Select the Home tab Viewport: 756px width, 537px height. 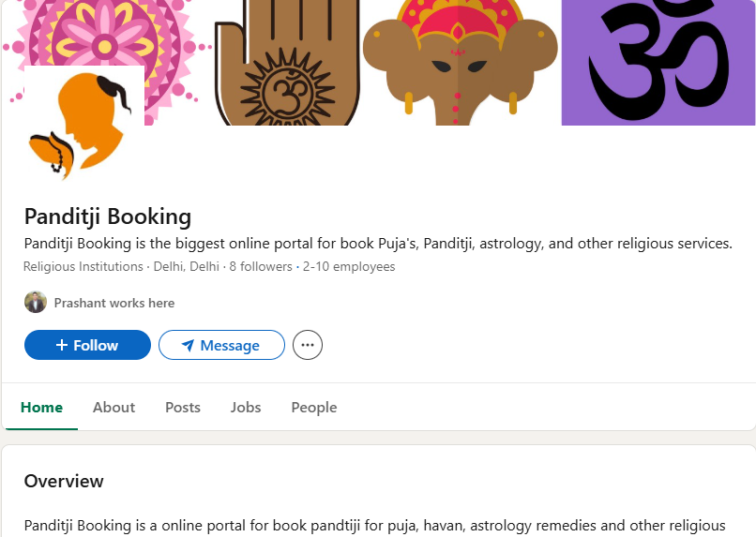41,408
